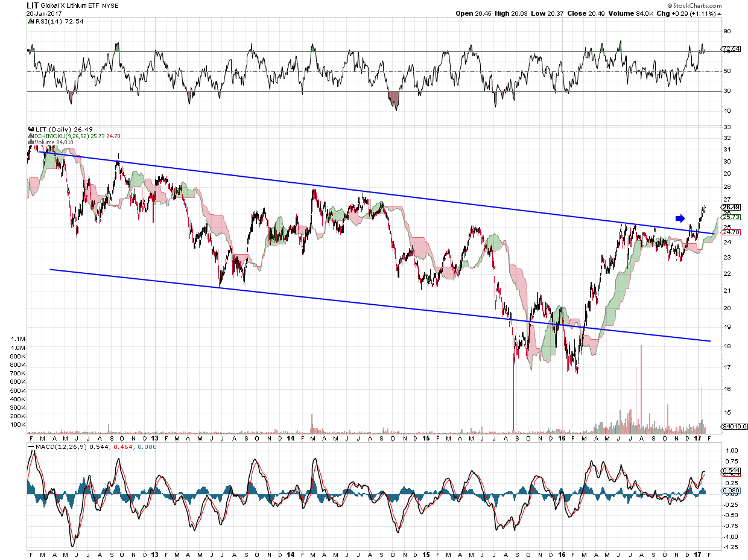Click the RSI(14) legend icon
The image size is (748, 560).
coord(31,21)
